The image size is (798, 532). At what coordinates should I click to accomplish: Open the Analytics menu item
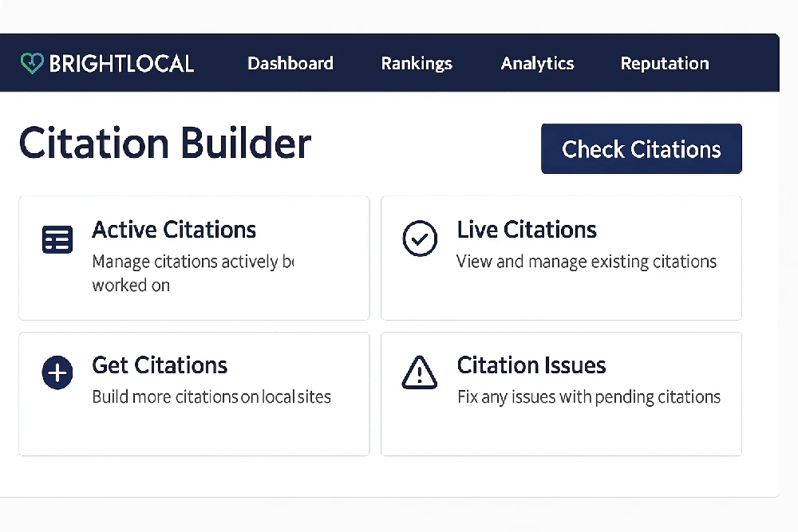click(537, 64)
